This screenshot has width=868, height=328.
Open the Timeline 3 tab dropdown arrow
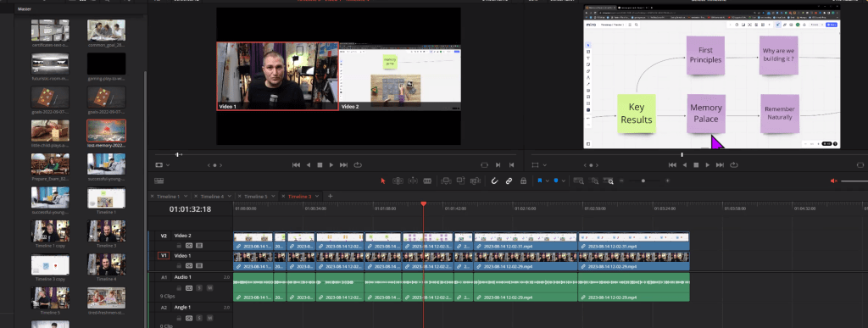click(317, 197)
